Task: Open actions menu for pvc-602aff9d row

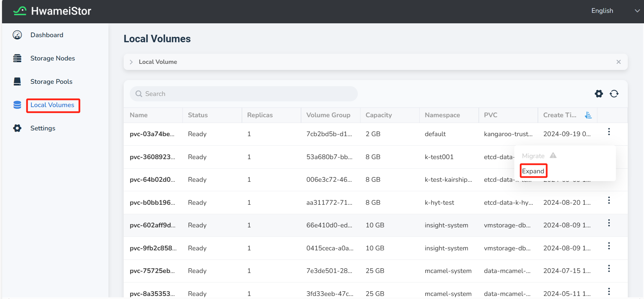Action: pyautogui.click(x=609, y=223)
